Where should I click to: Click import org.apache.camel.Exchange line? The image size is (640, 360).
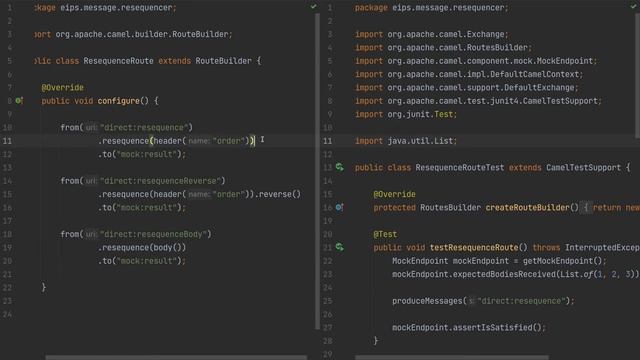click(x=431, y=34)
